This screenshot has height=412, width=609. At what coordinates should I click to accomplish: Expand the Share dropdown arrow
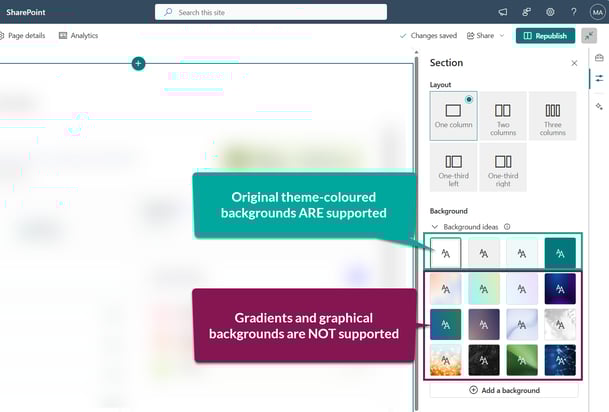[x=502, y=36]
